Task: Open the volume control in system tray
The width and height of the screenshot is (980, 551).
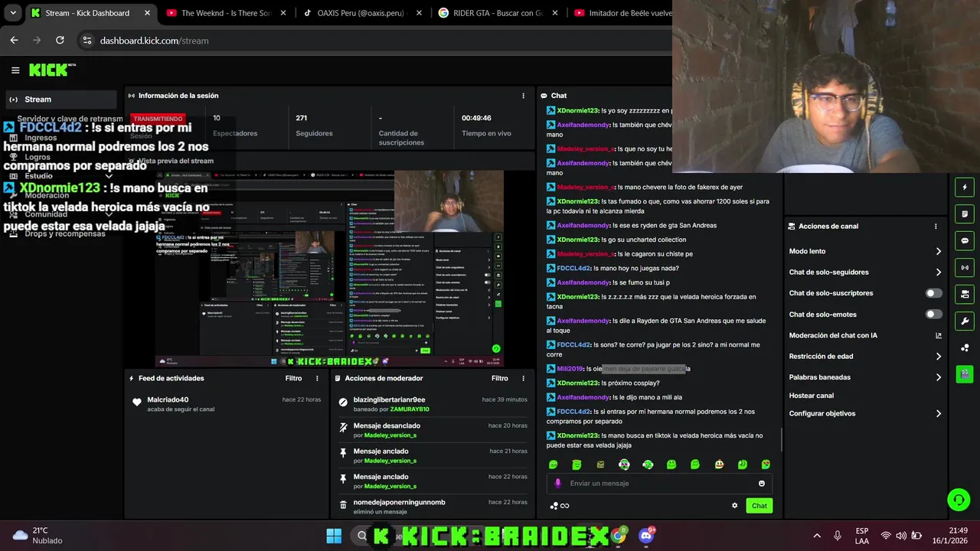Action: click(x=900, y=536)
